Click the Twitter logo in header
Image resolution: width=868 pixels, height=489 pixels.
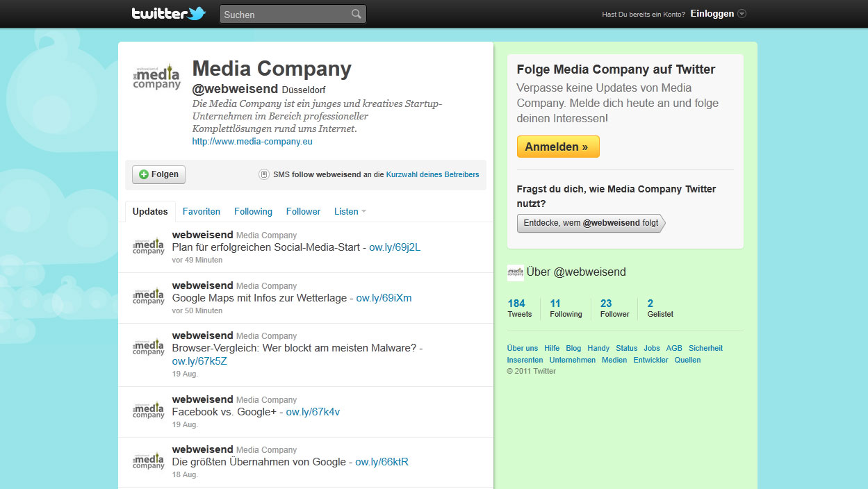(x=169, y=13)
